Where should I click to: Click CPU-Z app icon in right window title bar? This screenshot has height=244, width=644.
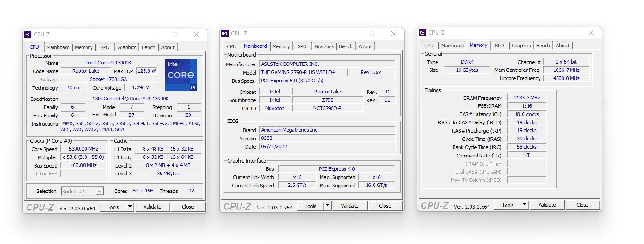422,33
